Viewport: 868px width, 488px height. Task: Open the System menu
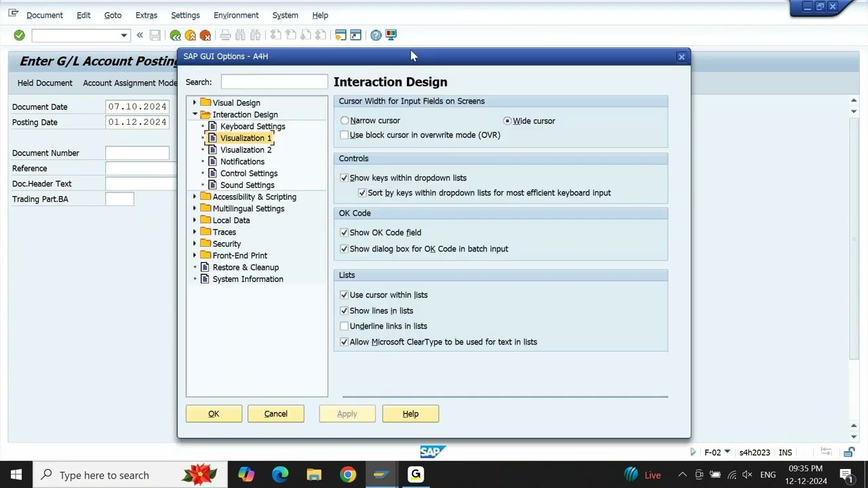(285, 15)
